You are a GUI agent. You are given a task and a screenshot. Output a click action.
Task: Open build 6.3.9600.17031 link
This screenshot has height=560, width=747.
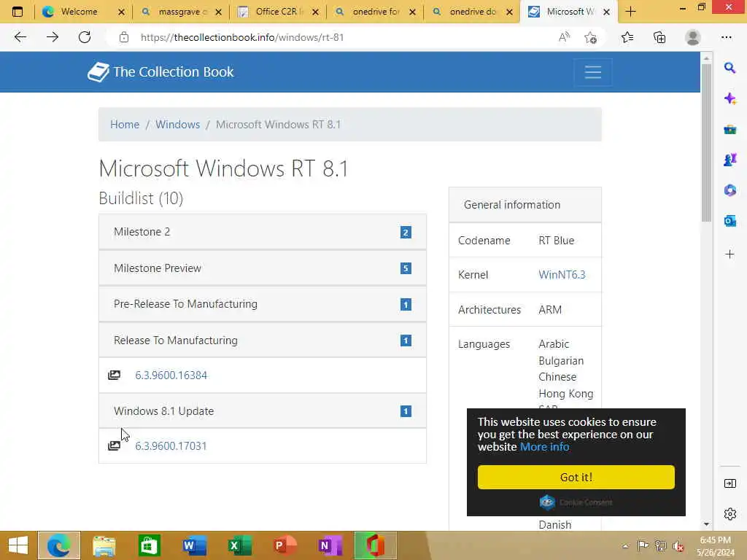pyautogui.click(x=171, y=446)
